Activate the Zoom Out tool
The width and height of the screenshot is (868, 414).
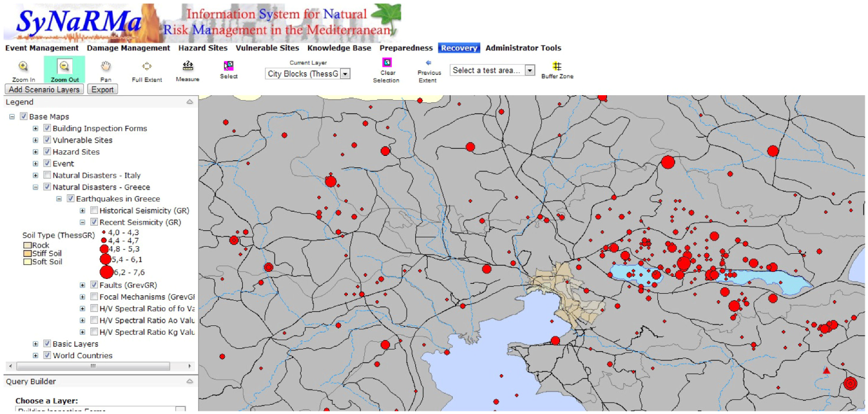[x=65, y=67]
